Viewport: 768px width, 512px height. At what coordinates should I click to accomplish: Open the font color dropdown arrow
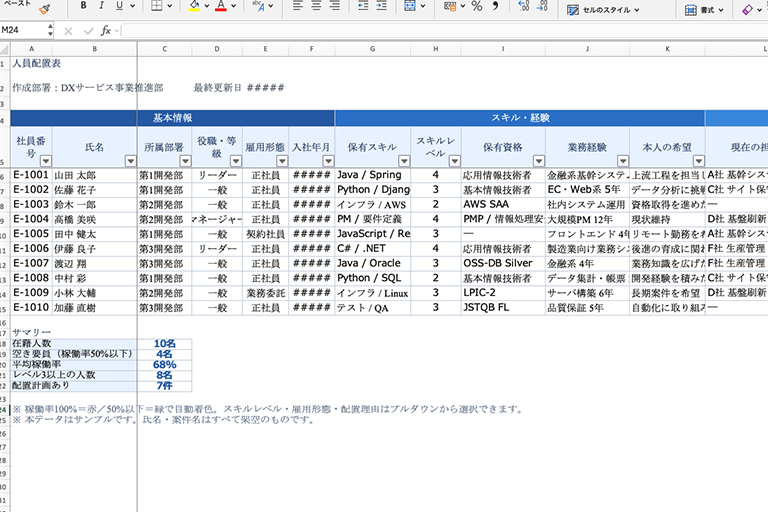coord(233,6)
